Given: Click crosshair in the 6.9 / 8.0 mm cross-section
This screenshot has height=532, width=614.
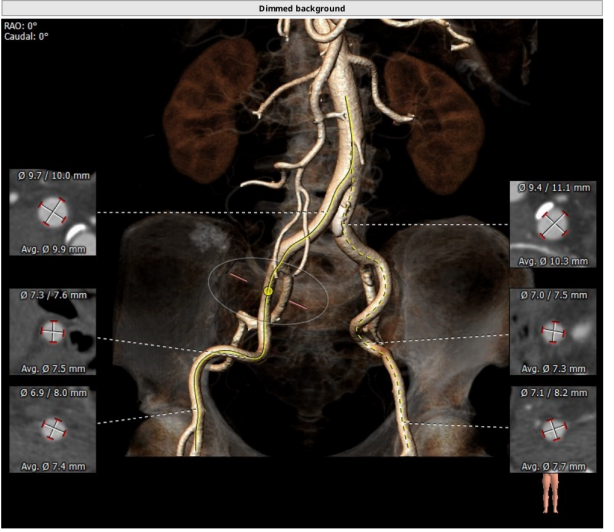Looking at the screenshot, I should tap(52, 428).
